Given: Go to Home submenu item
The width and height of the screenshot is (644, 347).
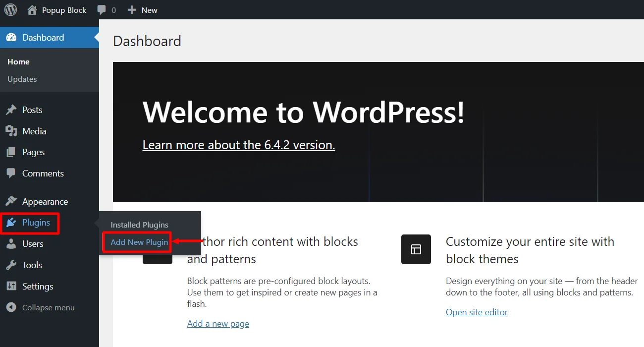Looking at the screenshot, I should (x=18, y=62).
